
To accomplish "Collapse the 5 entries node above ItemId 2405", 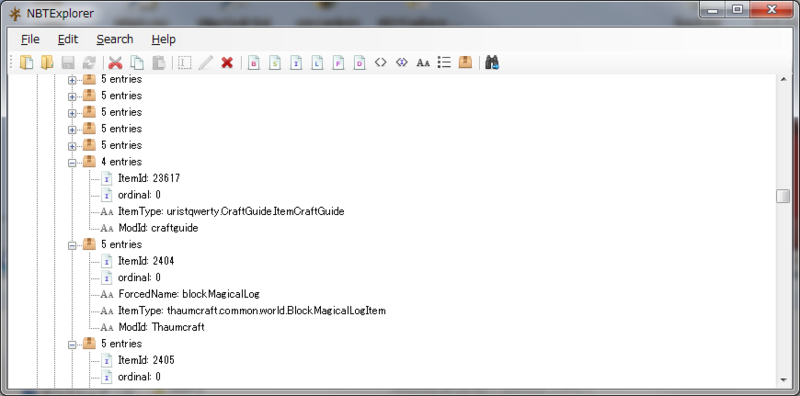I will click(72, 344).
